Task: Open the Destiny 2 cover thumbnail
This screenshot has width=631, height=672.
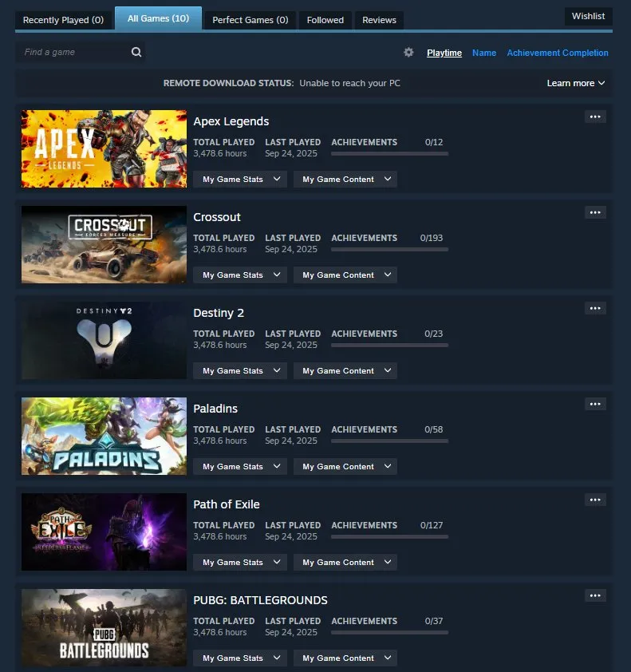Action: (104, 340)
